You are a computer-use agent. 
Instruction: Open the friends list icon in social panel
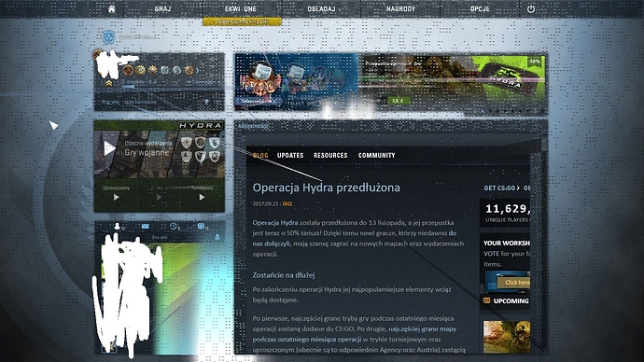click(118, 226)
